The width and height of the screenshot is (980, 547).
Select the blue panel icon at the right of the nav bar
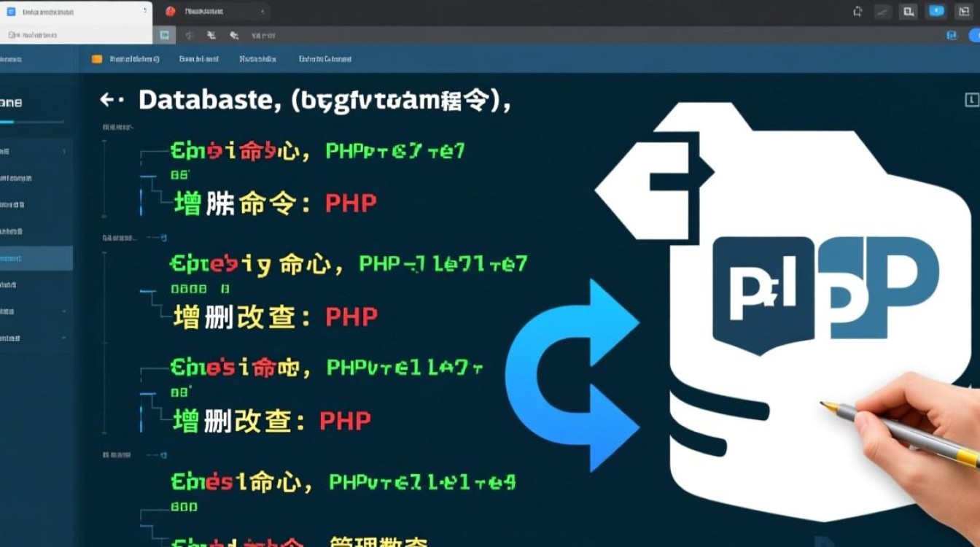click(x=952, y=35)
